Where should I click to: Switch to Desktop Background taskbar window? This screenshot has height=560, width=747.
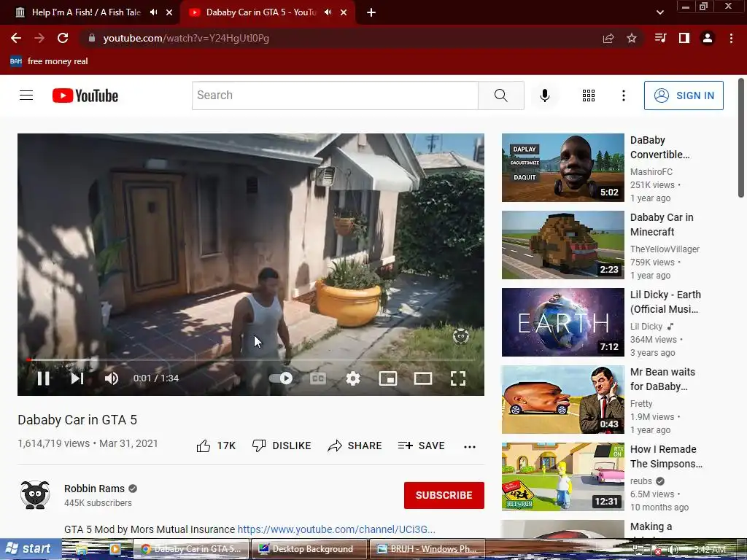click(x=309, y=549)
